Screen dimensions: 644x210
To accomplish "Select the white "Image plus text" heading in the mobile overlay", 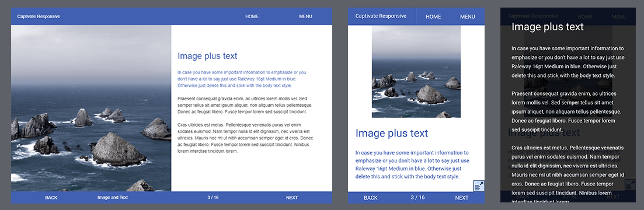I will coord(548,27).
